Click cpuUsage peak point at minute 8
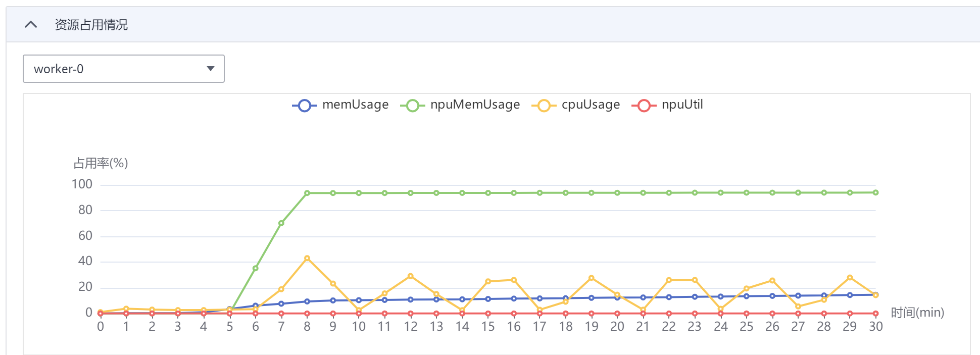The image size is (980, 355). pos(307,259)
